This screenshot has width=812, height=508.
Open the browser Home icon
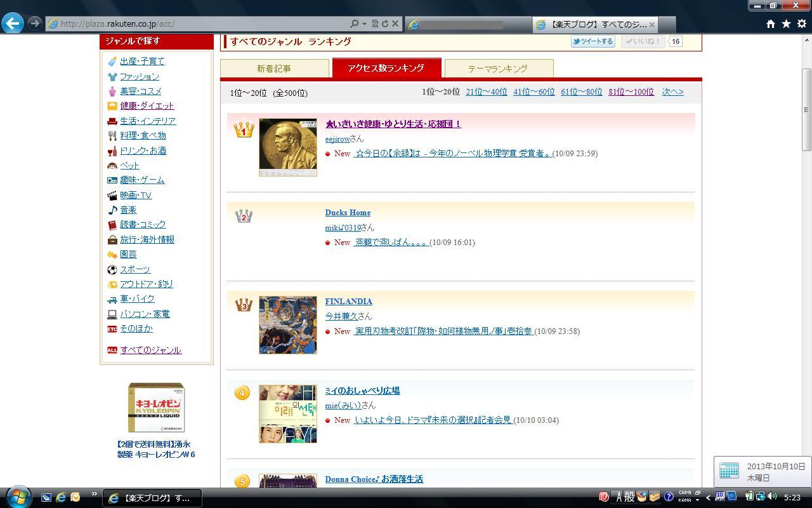tap(770, 23)
